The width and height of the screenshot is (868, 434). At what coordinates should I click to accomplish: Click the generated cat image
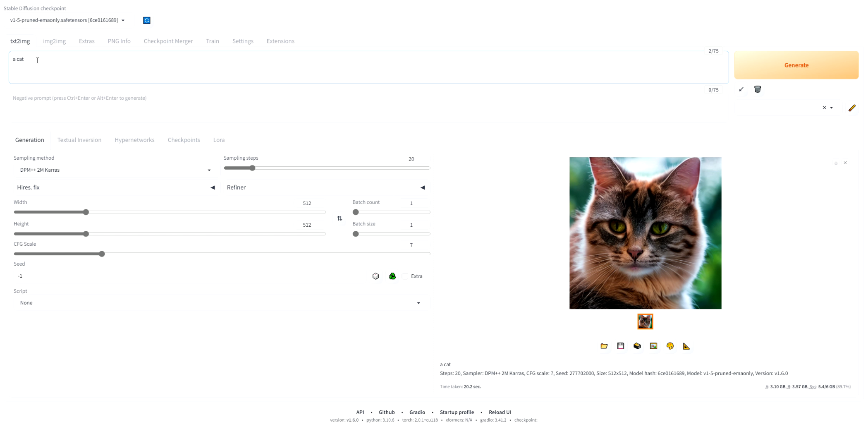point(645,233)
